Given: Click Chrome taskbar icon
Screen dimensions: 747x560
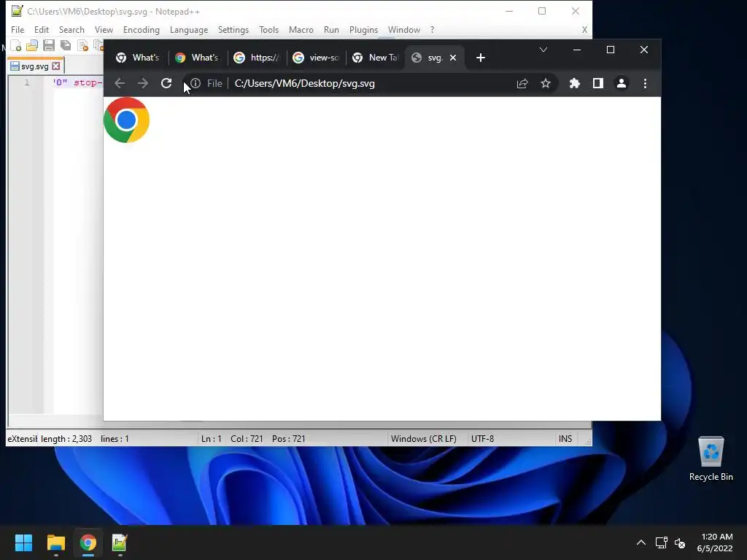Looking at the screenshot, I should point(88,542).
